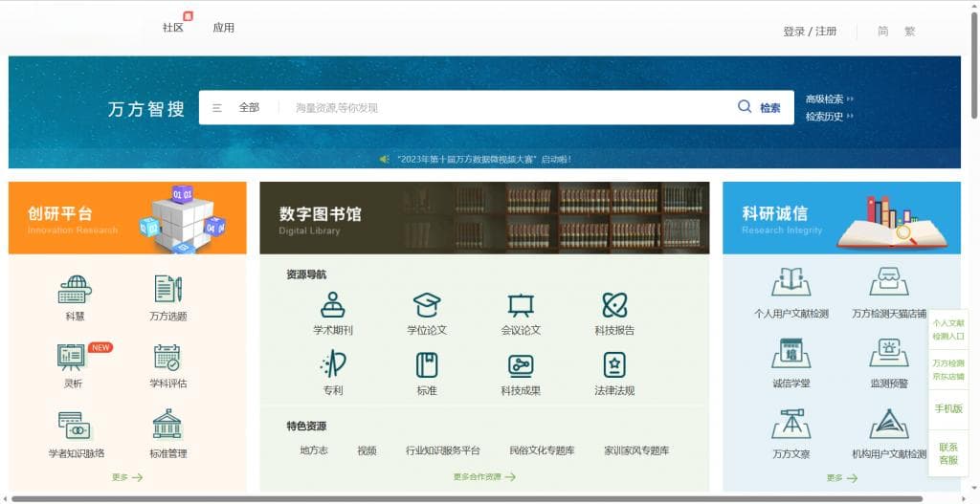Click 万方检测京东店铺 side shortcut
Screen dimensions: 980x504
(948, 370)
